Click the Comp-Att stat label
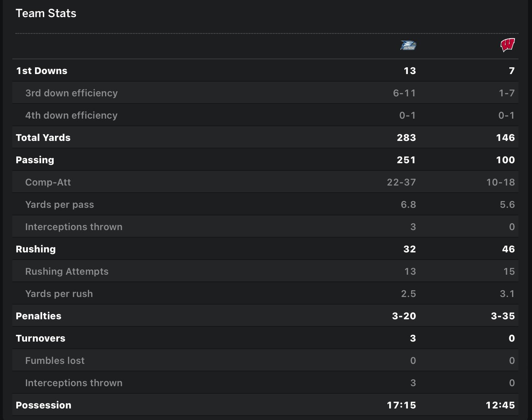 click(48, 182)
